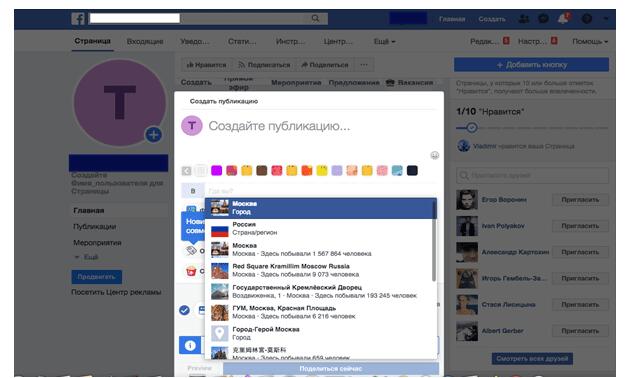Select 'Red Square Kramillim Moscow Russia'
The height and width of the screenshot is (378, 625).
pos(321,270)
